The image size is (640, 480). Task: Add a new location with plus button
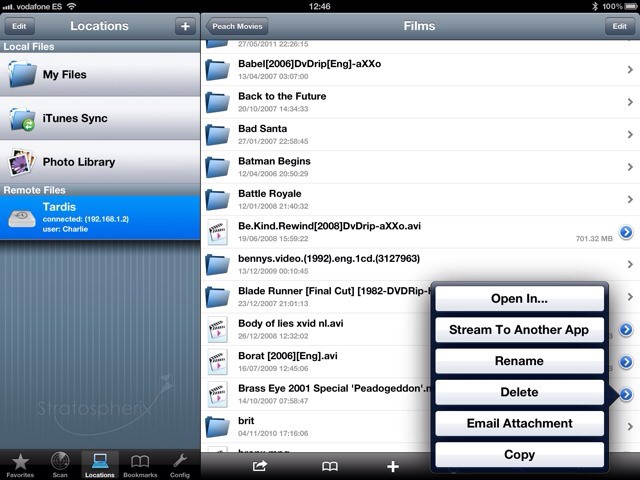click(185, 26)
